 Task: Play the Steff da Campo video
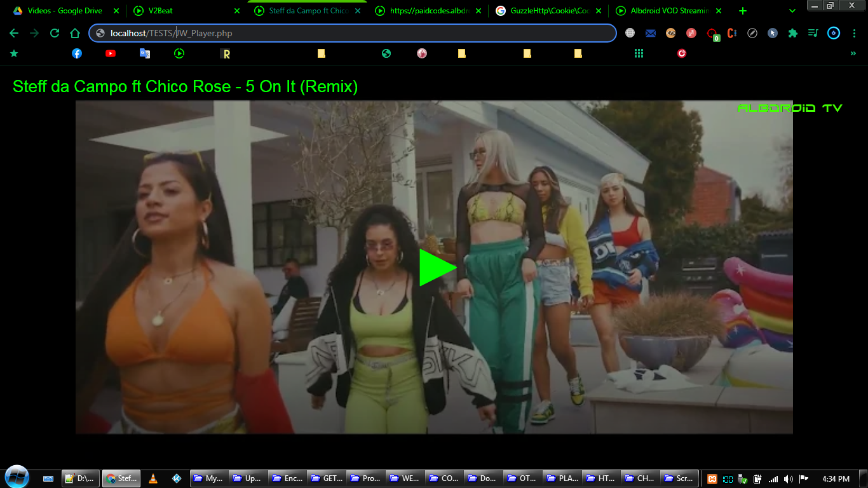pos(438,268)
